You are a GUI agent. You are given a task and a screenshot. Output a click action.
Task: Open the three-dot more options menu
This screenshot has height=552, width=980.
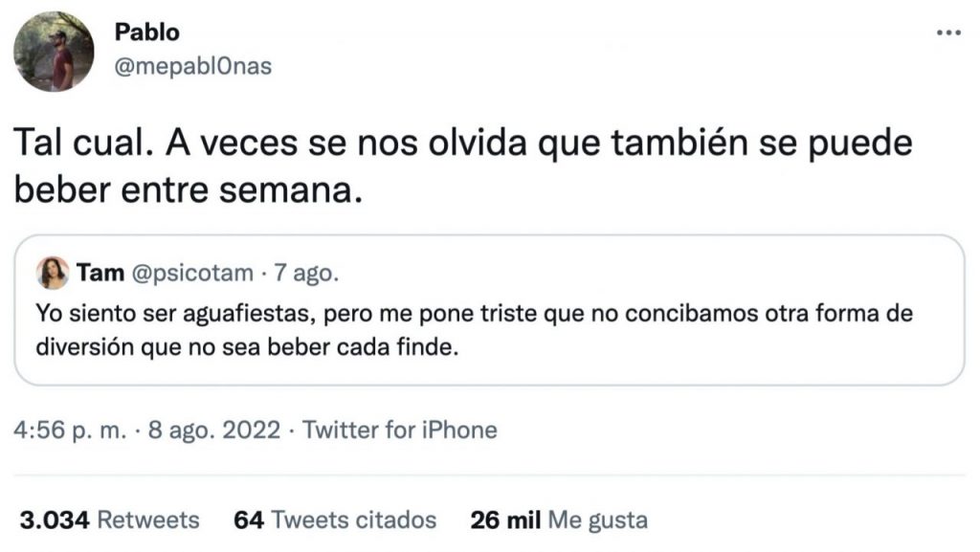point(947,32)
